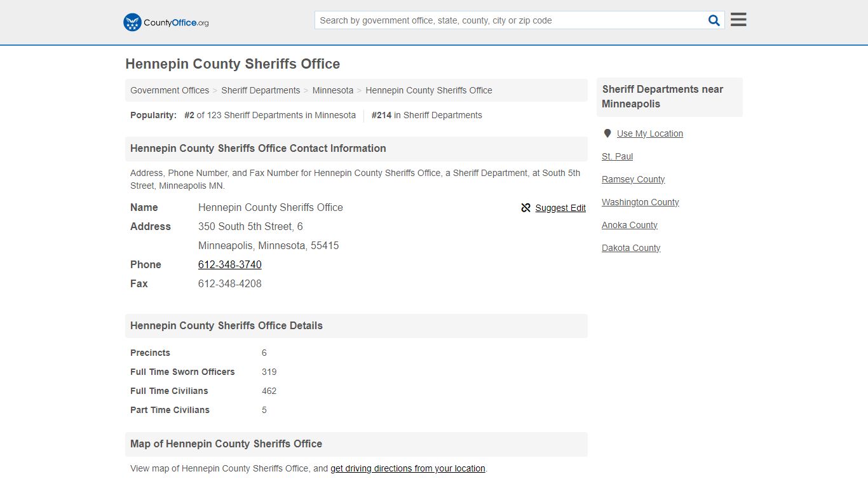This screenshot has height=488, width=868.
Task: Click the #214 in Sheriff Departments ranking
Action: 427,115
